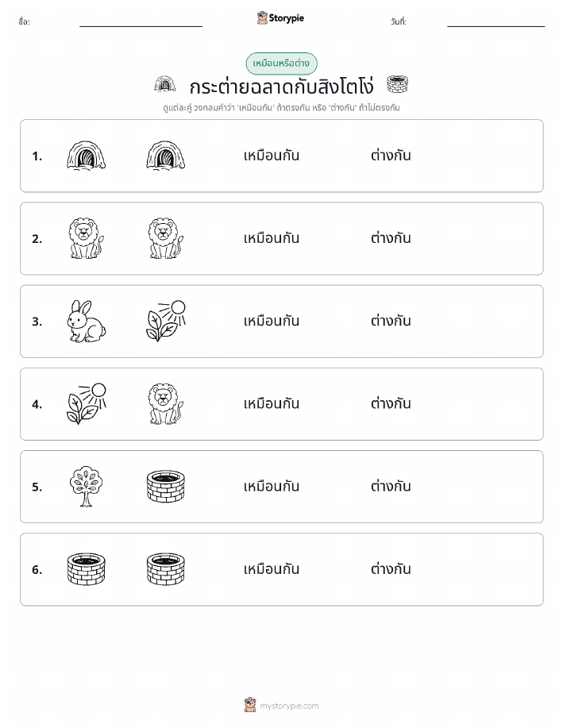Click the name (ชื่อ) blank line
This screenshot has height=728, width=563.
coord(141,26)
